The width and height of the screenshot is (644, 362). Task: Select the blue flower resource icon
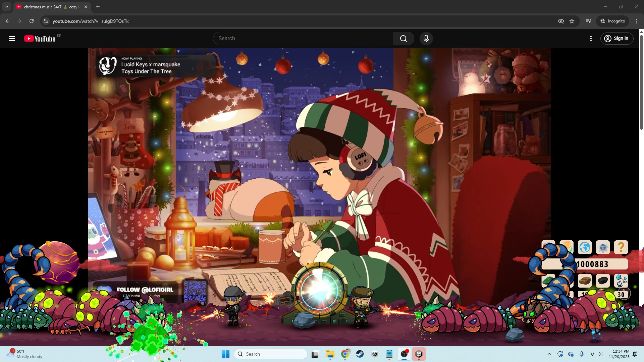coord(621,281)
